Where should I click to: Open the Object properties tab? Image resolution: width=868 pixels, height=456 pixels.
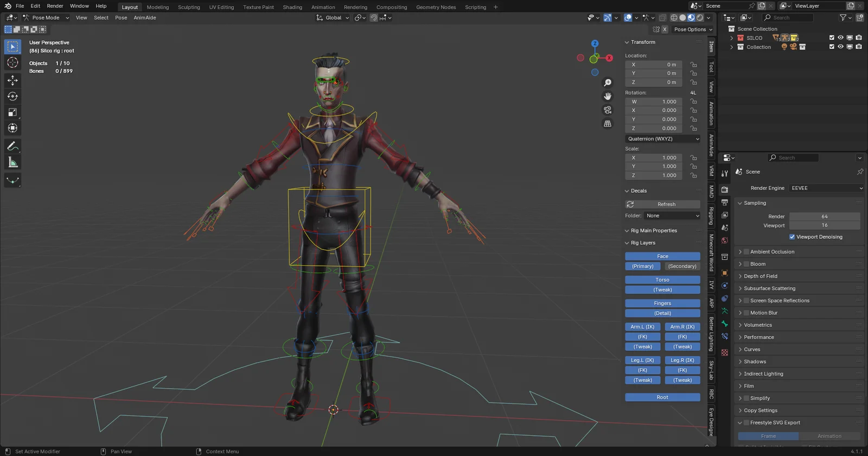tap(725, 273)
